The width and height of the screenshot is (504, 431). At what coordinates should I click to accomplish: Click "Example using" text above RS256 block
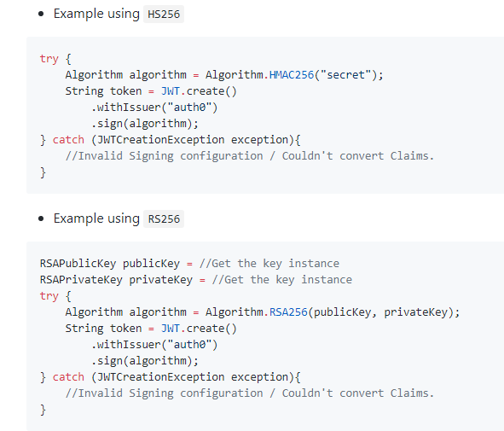click(x=96, y=218)
